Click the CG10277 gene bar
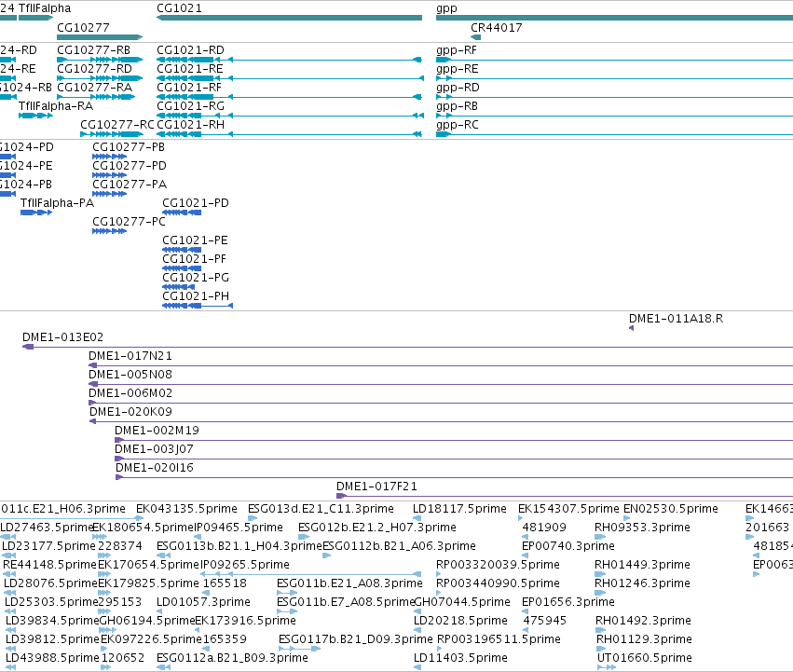The image size is (793, 672). (x=100, y=37)
